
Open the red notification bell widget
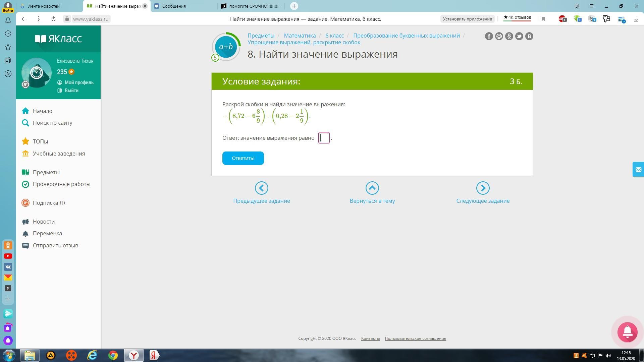[x=627, y=332]
